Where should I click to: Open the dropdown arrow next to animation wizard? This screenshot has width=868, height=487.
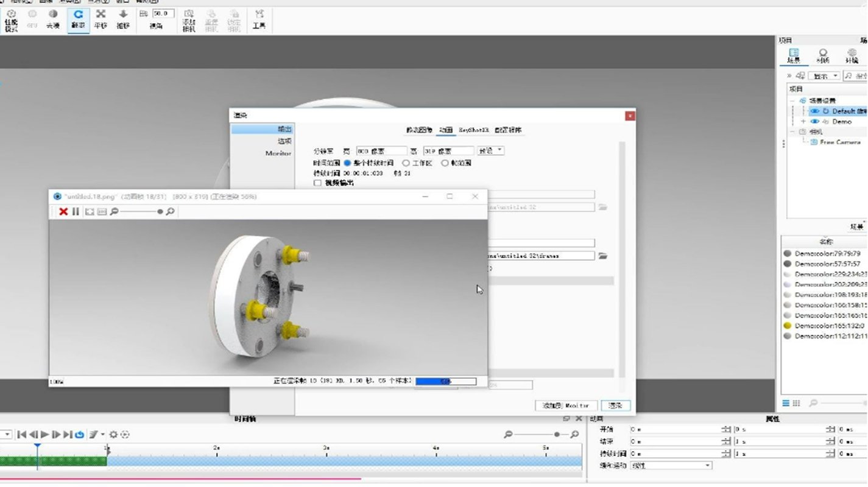(x=102, y=434)
